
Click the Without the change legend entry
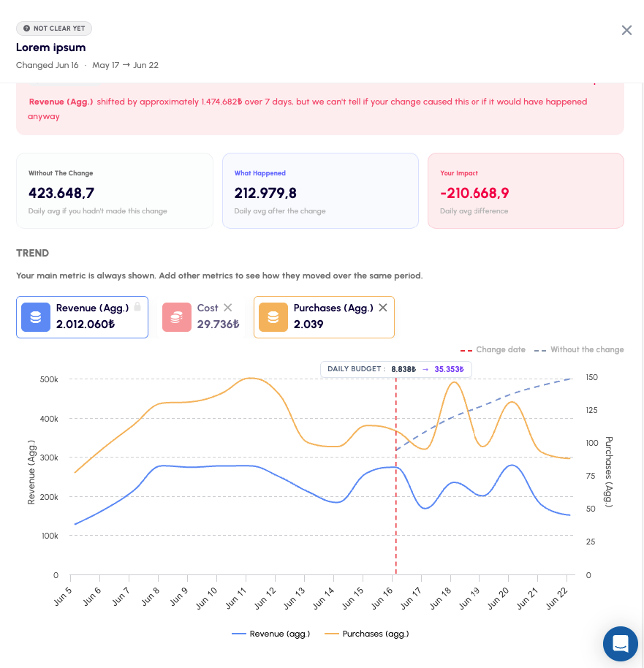coord(579,350)
